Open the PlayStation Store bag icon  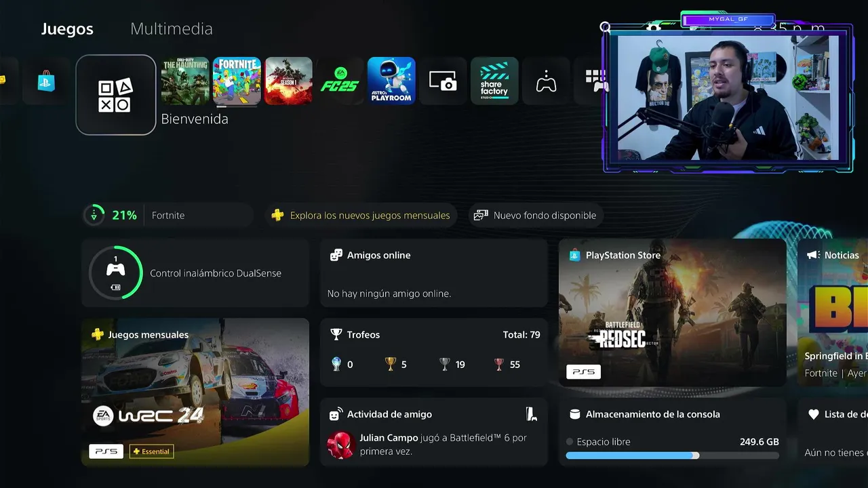point(46,81)
